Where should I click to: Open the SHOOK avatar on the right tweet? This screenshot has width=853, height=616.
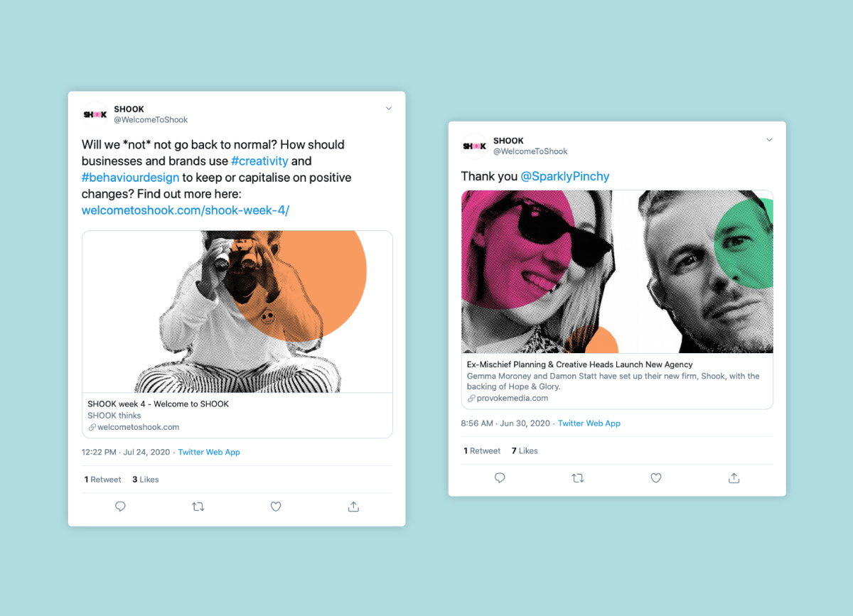click(x=475, y=146)
